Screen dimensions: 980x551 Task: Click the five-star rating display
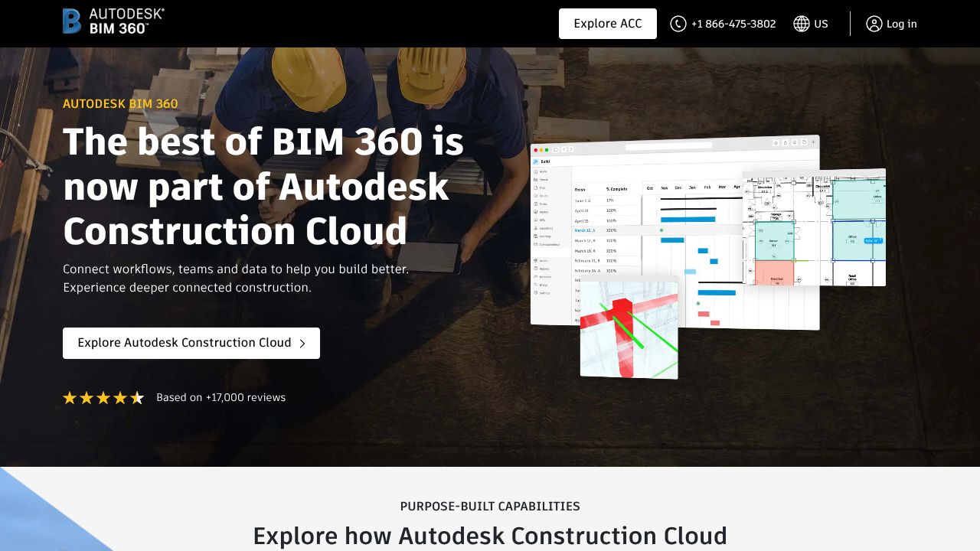pyautogui.click(x=103, y=397)
